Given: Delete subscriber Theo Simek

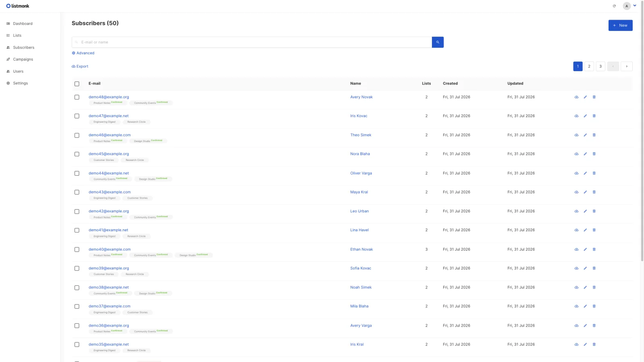Looking at the screenshot, I should 594,135.
